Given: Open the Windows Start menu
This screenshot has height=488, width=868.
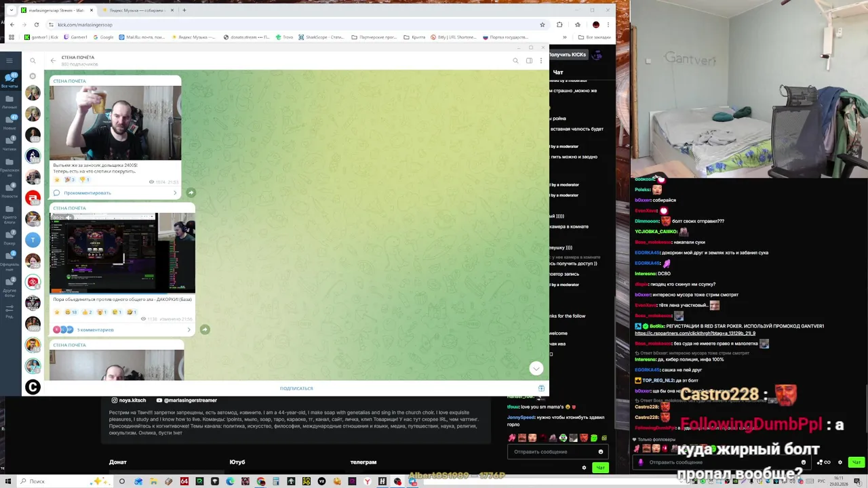Looking at the screenshot, I should [8, 481].
